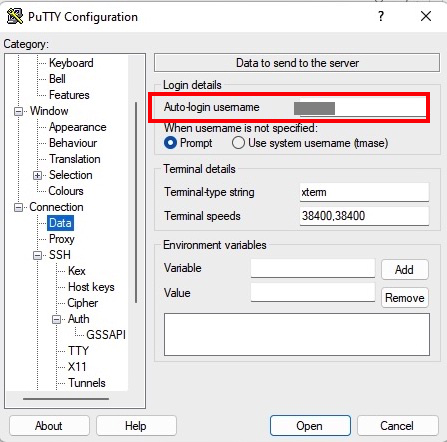Viewport: 447px width, 442px height.
Task: Open the Features category
Action: (69, 95)
